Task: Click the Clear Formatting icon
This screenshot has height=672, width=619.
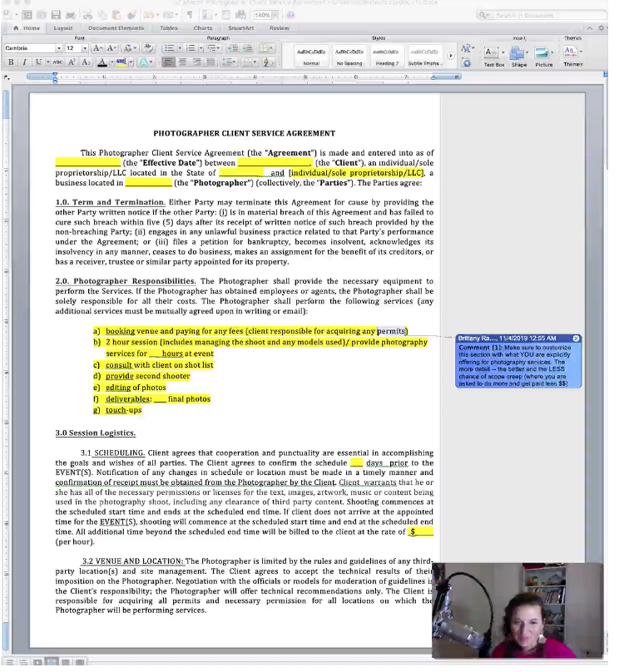Action: (148, 48)
